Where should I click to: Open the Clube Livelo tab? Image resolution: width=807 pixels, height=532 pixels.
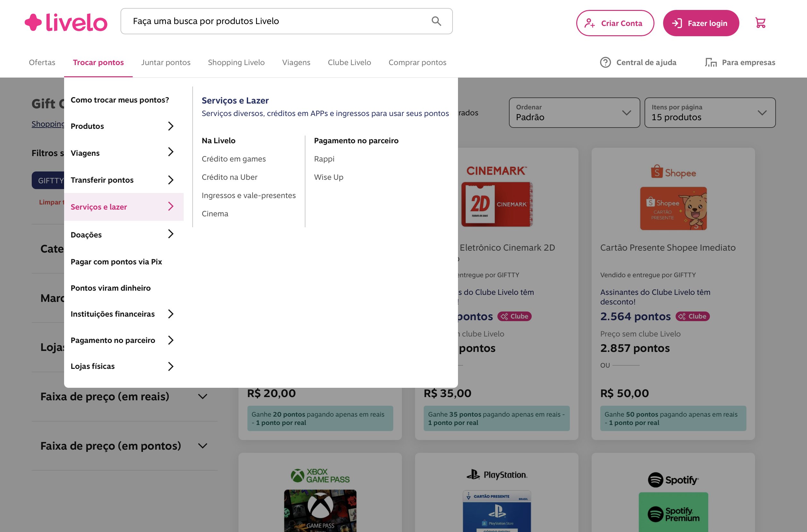click(x=349, y=62)
